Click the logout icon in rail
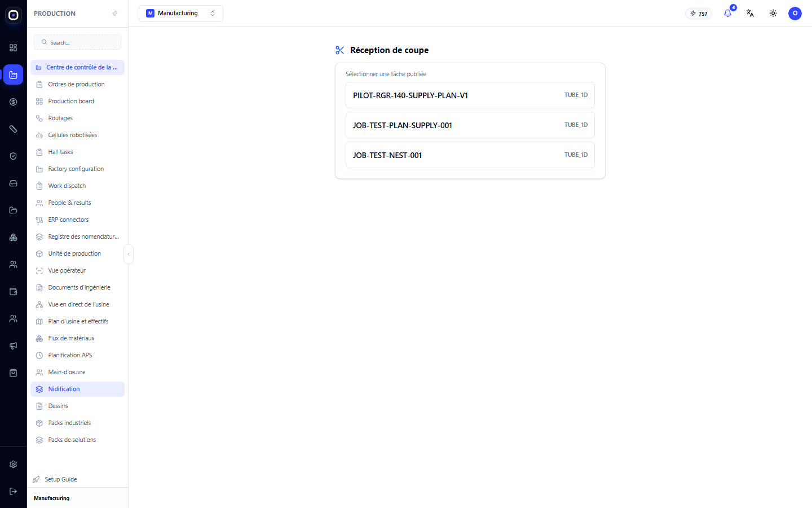This screenshot has height=508, width=812. tap(14, 491)
